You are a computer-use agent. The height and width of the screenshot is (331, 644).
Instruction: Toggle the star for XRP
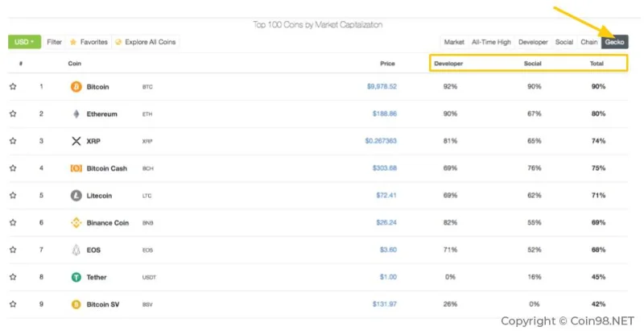13,141
